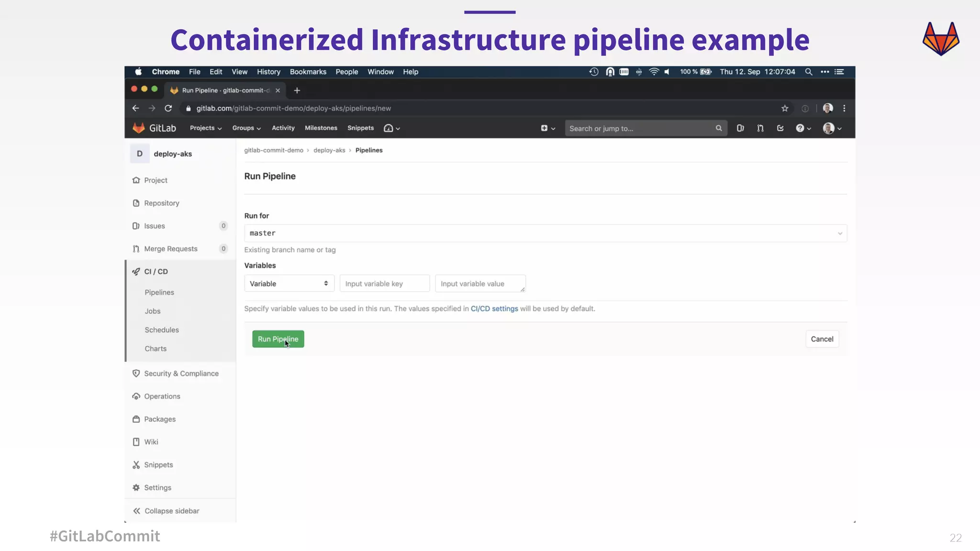Open the user avatar menu in GitLab navbar
The width and height of the screenshot is (980, 551).
coord(832,128)
